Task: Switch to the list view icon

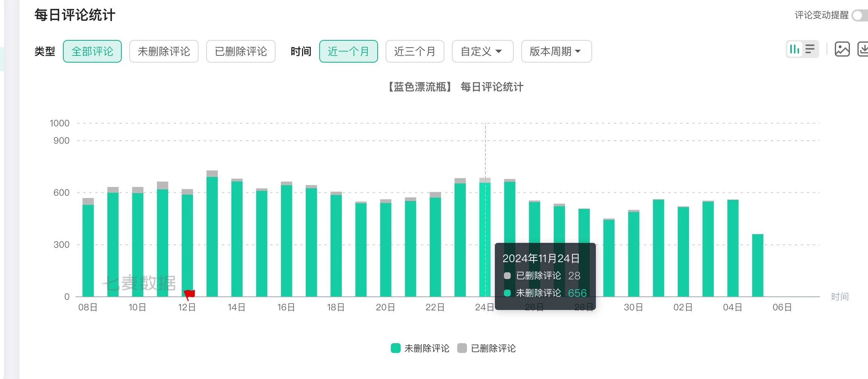Action: (810, 49)
